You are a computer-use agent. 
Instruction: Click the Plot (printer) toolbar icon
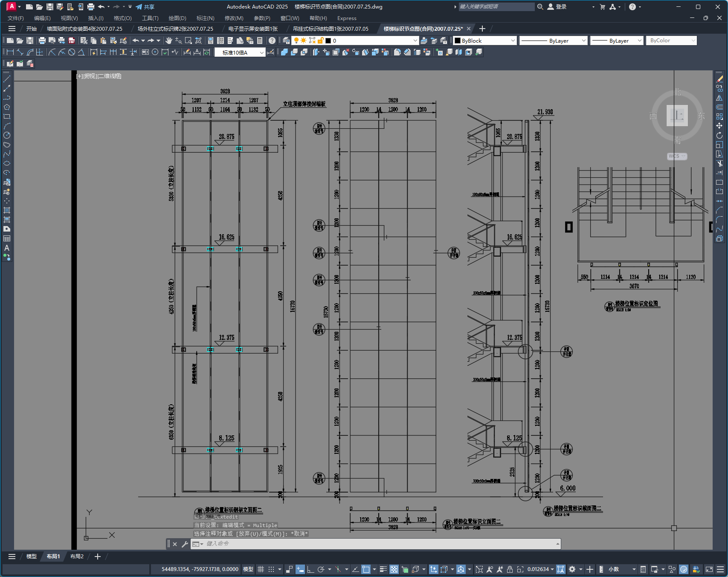(x=42, y=41)
